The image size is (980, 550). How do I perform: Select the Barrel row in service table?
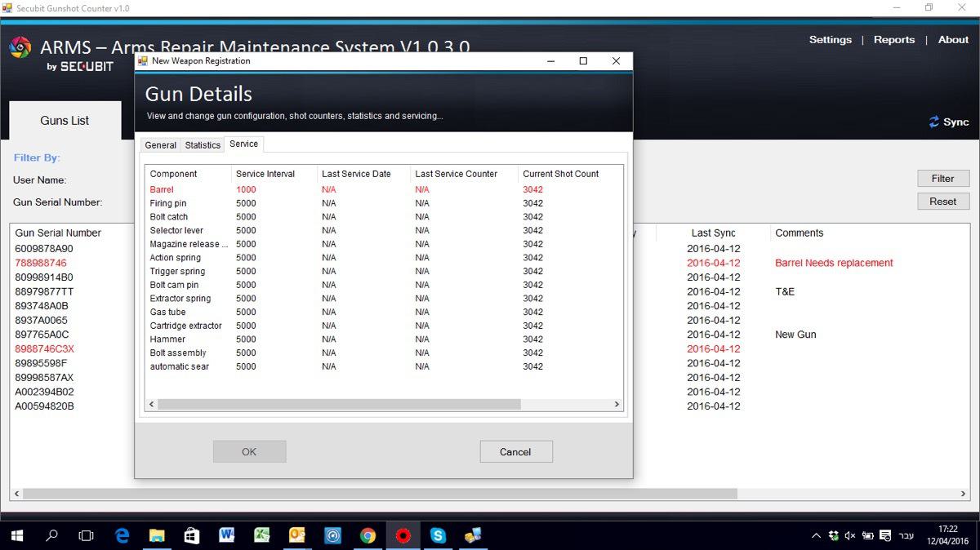pos(162,189)
